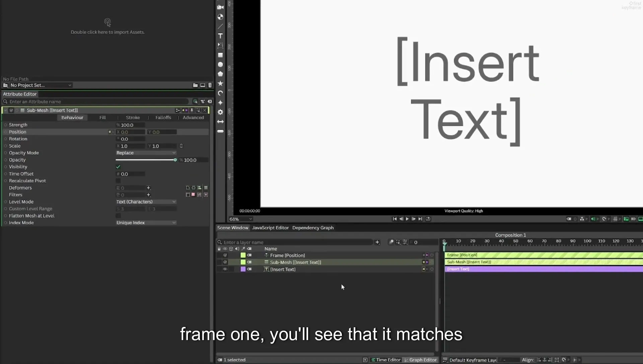Toggle enable mark for Frame [Position] layer
The width and height of the screenshot is (643, 364).
(225, 255)
